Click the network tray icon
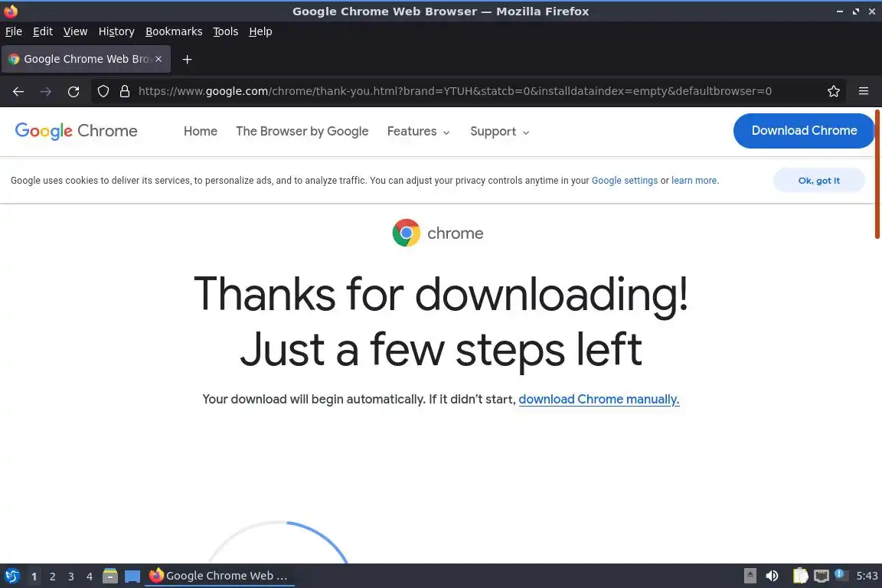This screenshot has height=588, width=882. (822, 576)
